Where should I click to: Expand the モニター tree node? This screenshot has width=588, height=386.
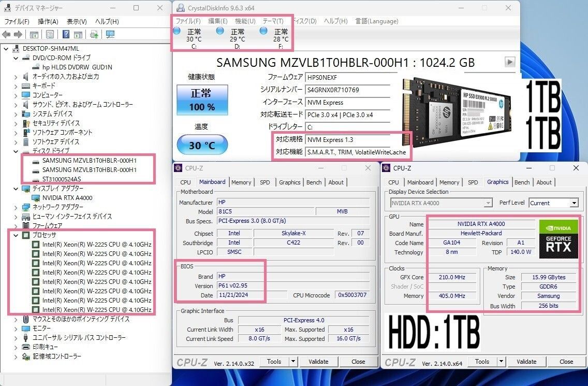[x=16, y=328]
